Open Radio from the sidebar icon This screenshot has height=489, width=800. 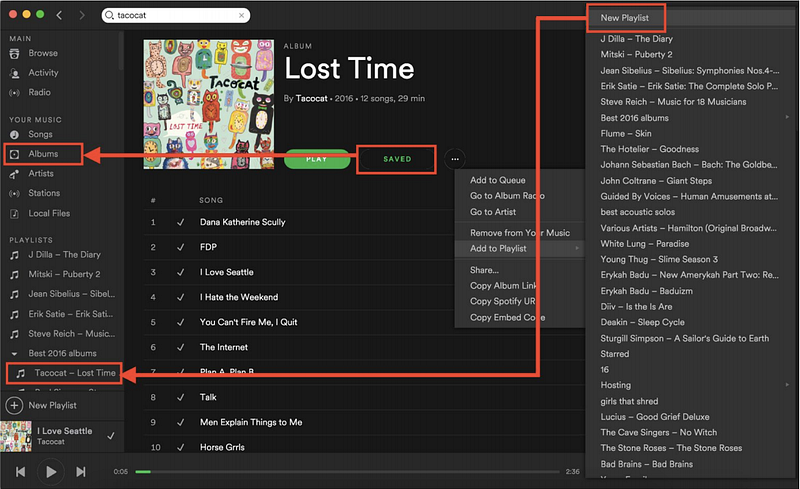pyautogui.click(x=14, y=92)
